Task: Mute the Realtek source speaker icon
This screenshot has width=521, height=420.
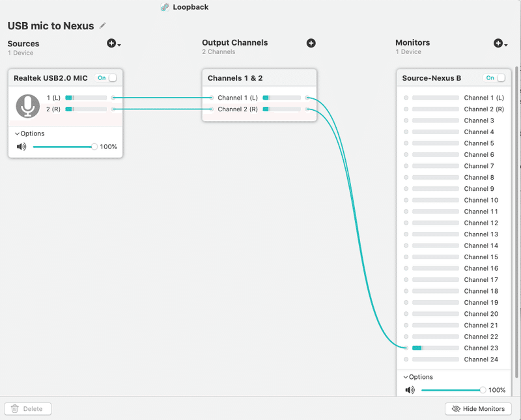Action: pos(21,147)
